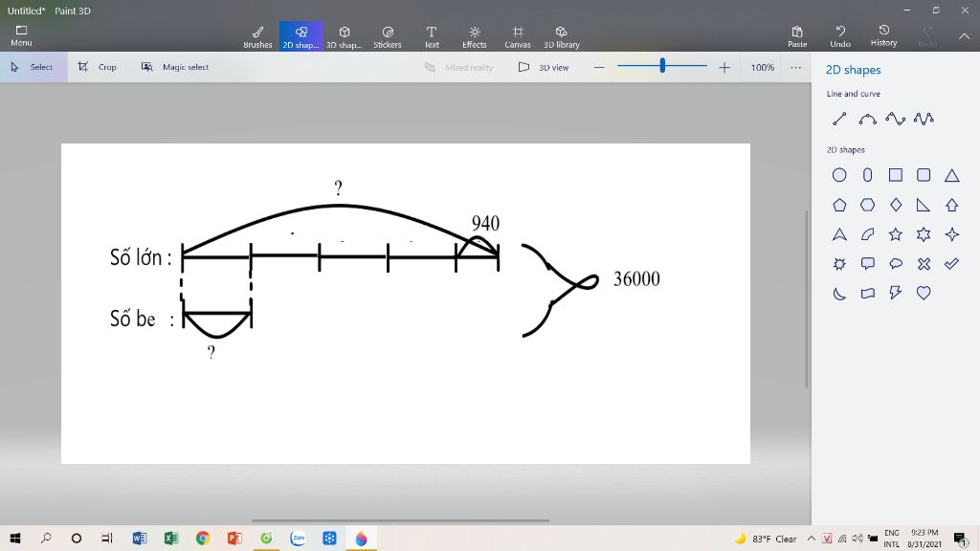The height and width of the screenshot is (551, 980).
Task: Select the three-point curve tool
Action: tap(867, 119)
